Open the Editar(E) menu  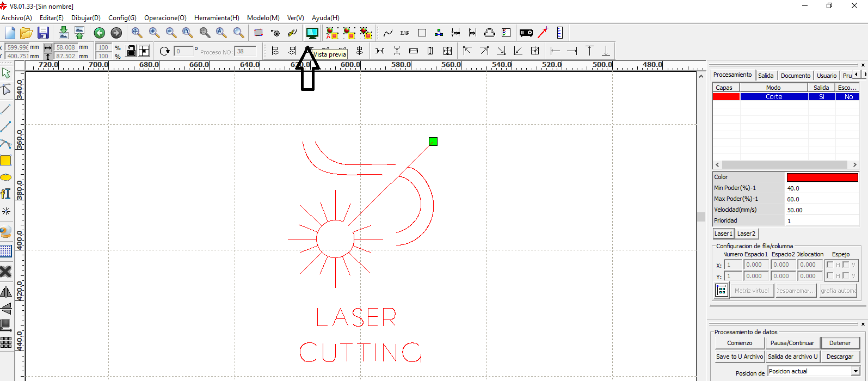tap(52, 18)
